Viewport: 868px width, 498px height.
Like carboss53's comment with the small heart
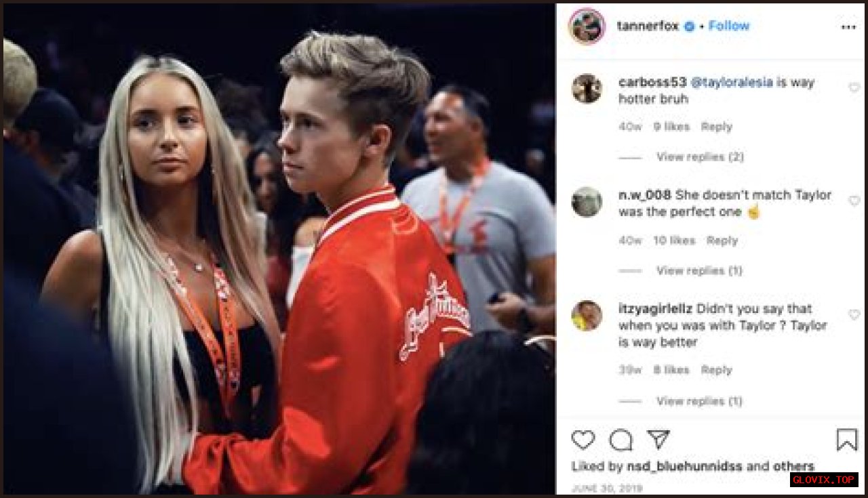tap(854, 87)
